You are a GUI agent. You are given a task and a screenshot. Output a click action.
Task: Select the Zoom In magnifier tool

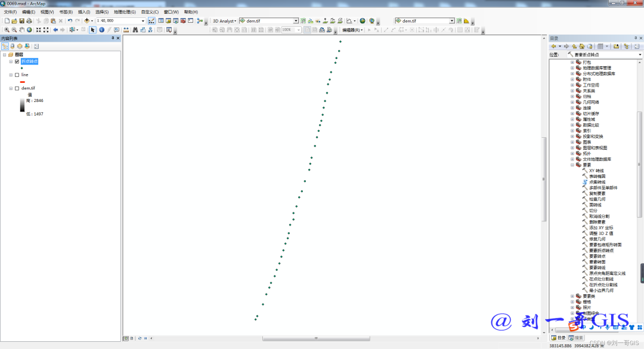[x=7, y=30]
